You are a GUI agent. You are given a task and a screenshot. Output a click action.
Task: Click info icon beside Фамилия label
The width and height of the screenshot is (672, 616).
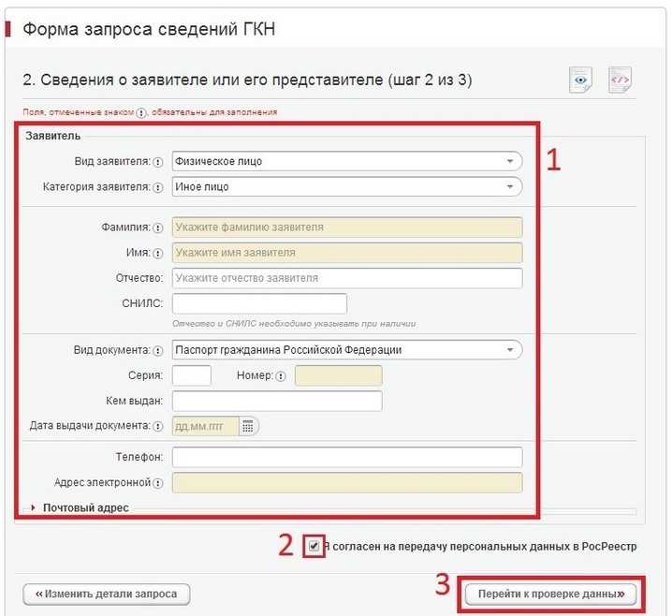click(157, 228)
